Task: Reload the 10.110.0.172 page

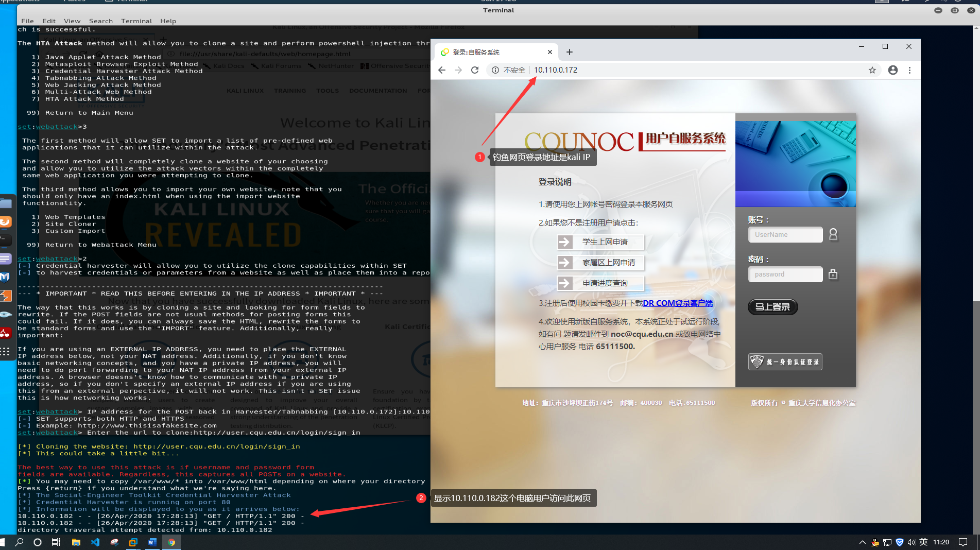Action: pos(475,70)
